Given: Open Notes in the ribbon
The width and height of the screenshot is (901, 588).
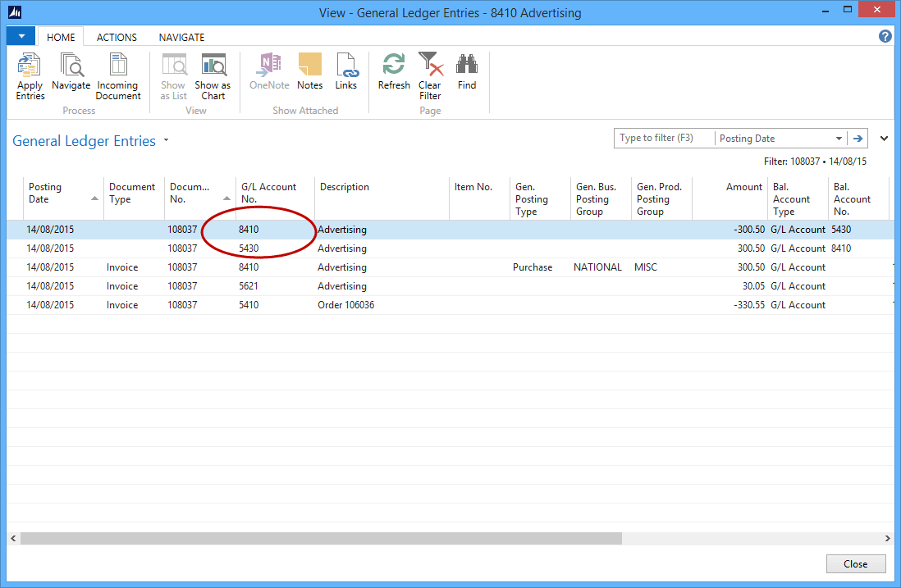Looking at the screenshot, I should pyautogui.click(x=309, y=72).
